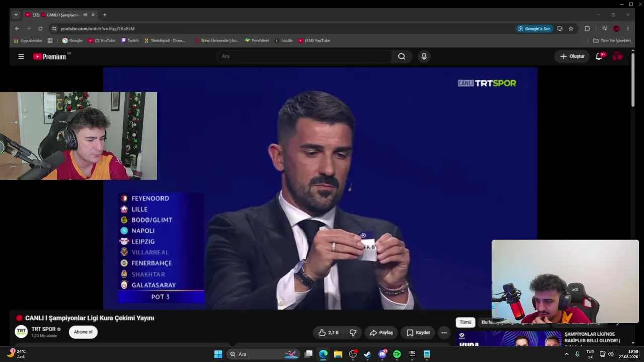Open more actions three-dot menu under video

click(444, 332)
